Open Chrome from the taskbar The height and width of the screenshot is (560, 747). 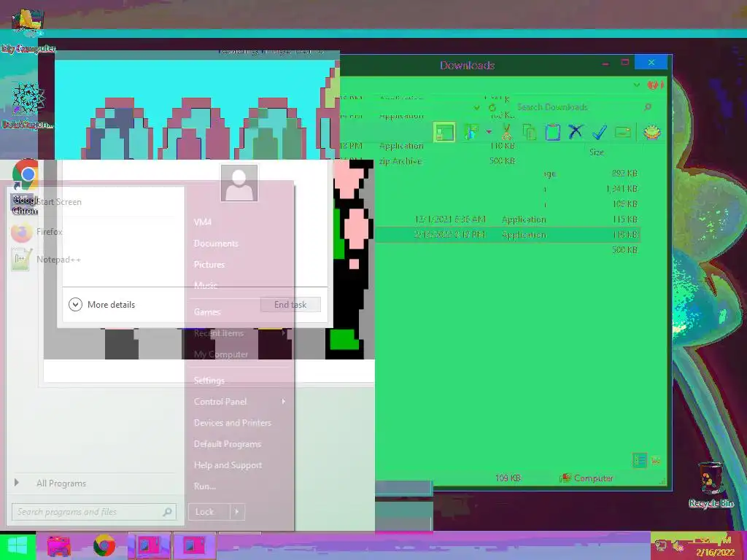pyautogui.click(x=104, y=545)
